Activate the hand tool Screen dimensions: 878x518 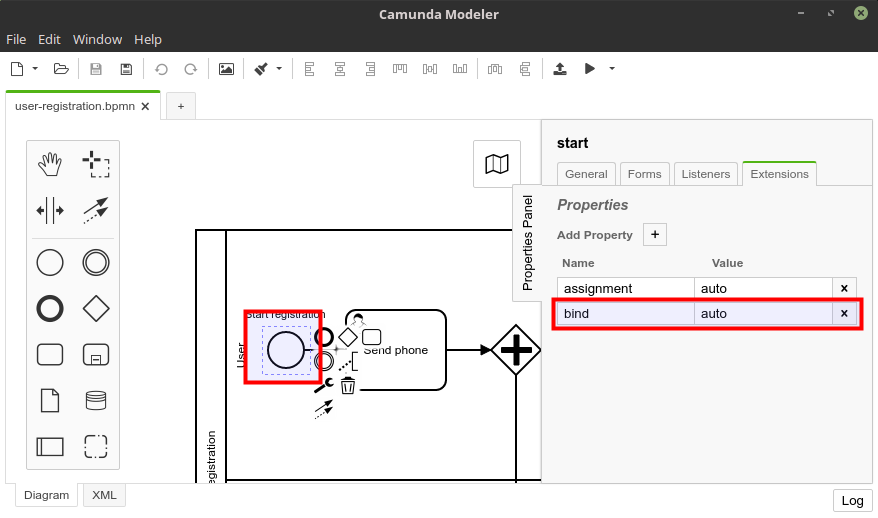pyautogui.click(x=50, y=164)
